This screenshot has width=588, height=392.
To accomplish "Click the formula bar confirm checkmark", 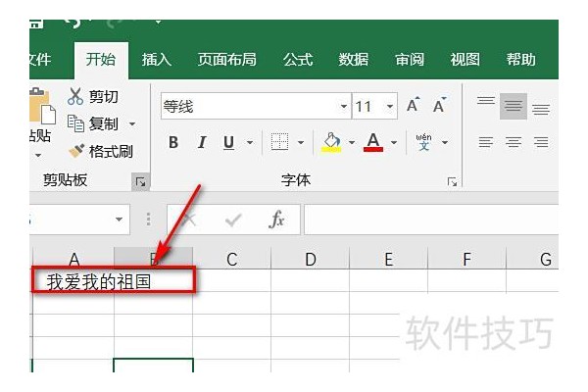I will point(233,220).
